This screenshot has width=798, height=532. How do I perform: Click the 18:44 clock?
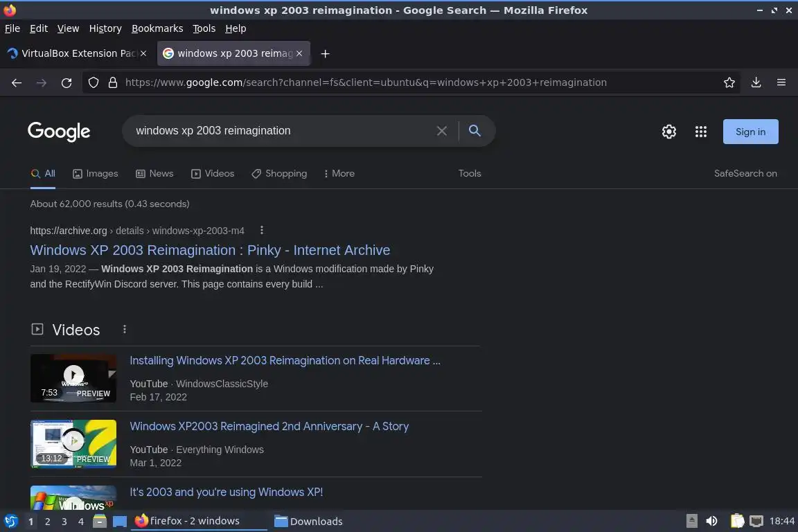pyautogui.click(x=781, y=521)
